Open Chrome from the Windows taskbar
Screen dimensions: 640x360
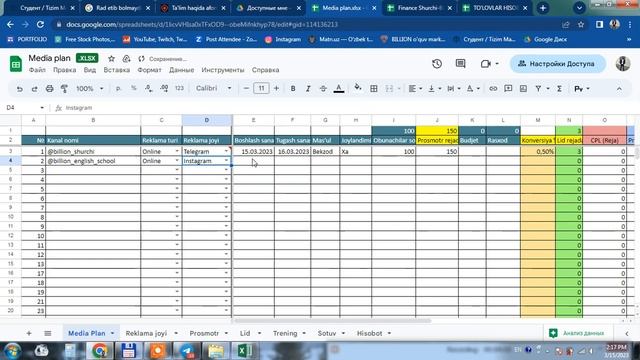coord(99,351)
